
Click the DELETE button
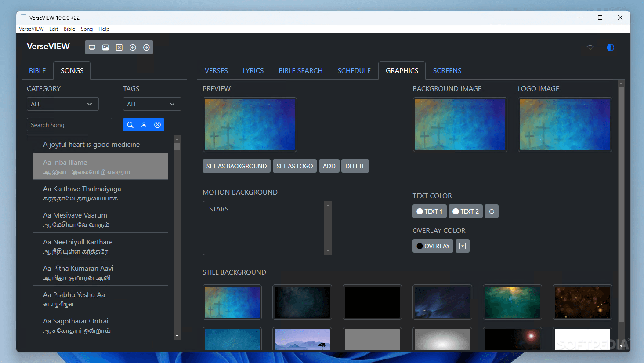(x=355, y=166)
